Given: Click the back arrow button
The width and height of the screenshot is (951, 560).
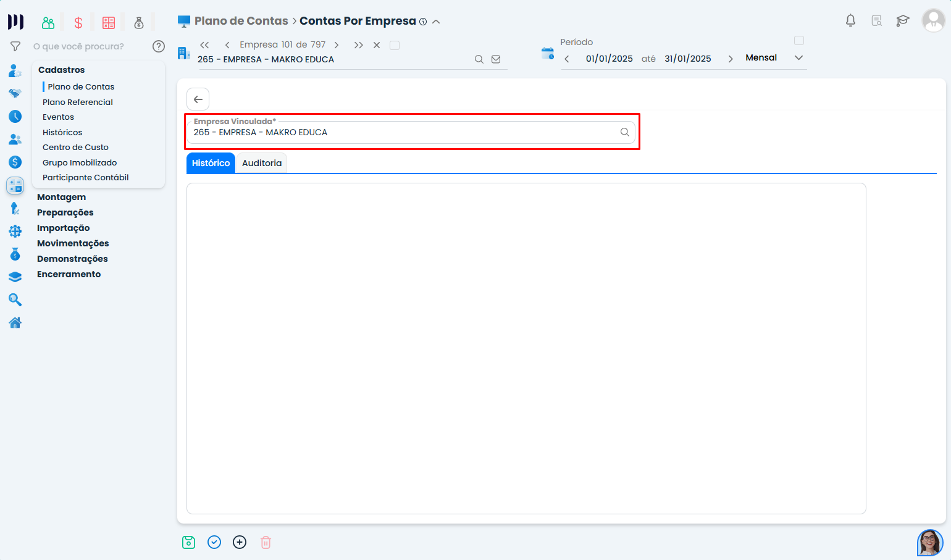Looking at the screenshot, I should coord(198,99).
